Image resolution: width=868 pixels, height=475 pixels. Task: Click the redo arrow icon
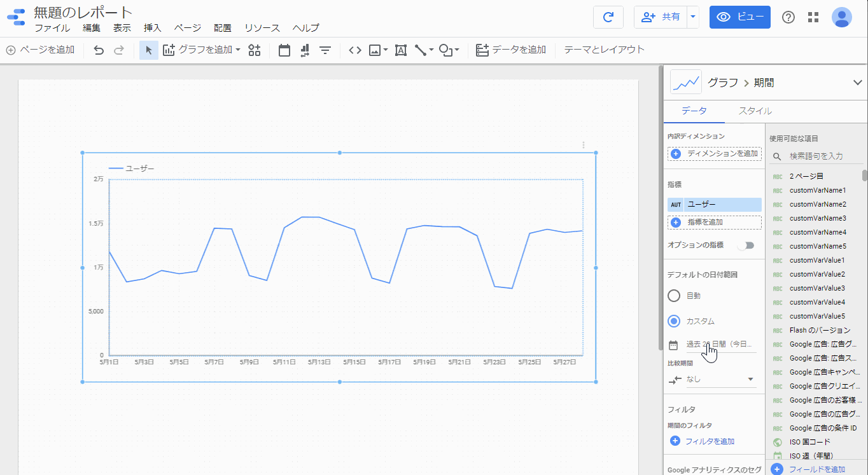119,50
